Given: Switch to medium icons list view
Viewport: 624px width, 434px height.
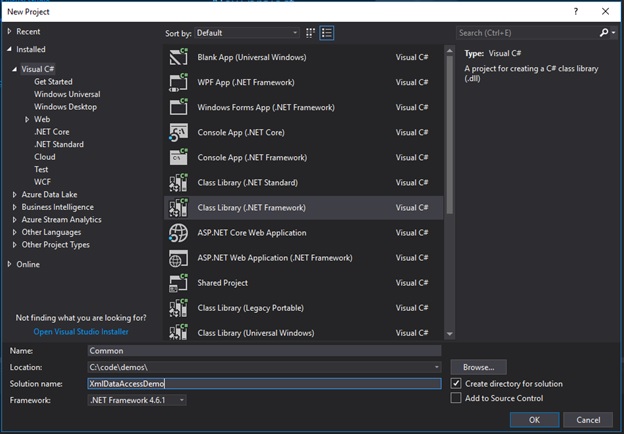Looking at the screenshot, I should tap(327, 33).
